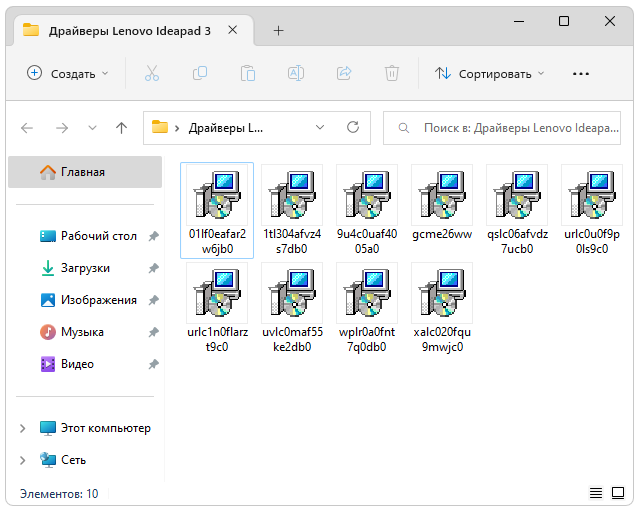Switch to details list view
Viewport: 638px width, 511px height.
596,493
